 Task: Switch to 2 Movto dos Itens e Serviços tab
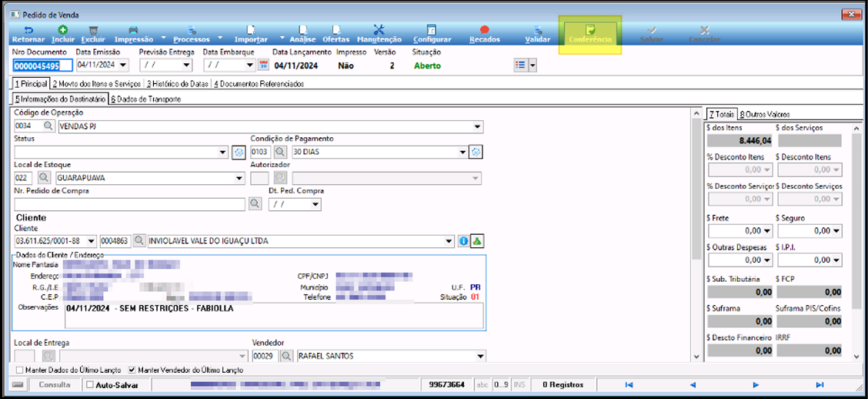coord(96,84)
